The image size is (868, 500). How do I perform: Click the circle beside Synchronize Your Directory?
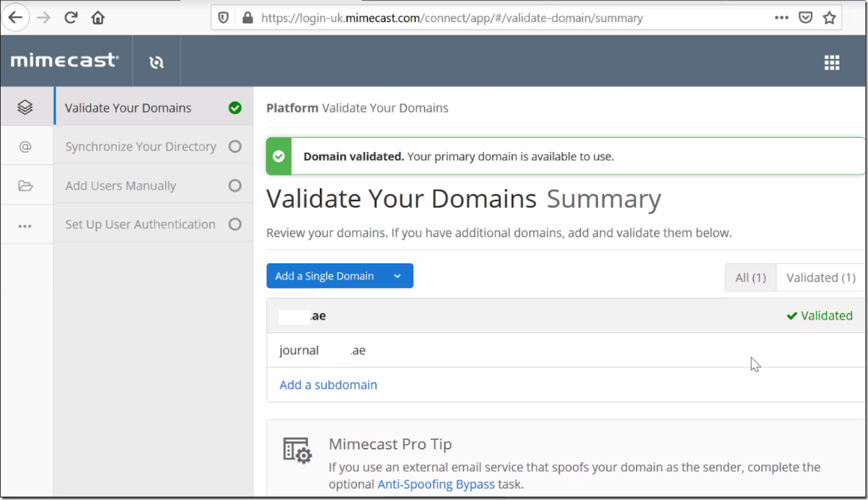pyautogui.click(x=235, y=146)
